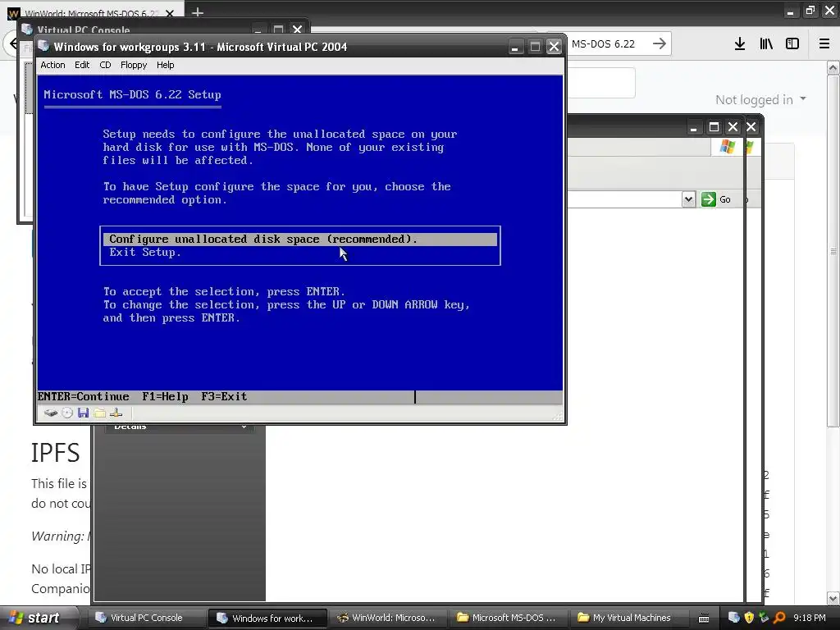Image resolution: width=840 pixels, height=630 pixels.
Task: Click 'F3=Exit' in the DOS status line
Action: [x=224, y=396]
